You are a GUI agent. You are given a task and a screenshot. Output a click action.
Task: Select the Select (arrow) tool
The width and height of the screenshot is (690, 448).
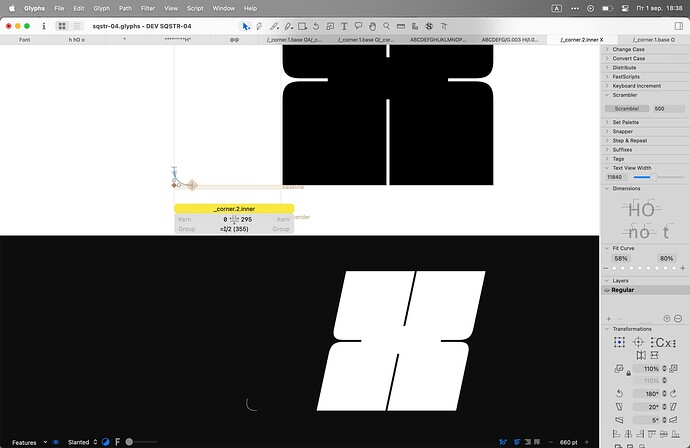[246, 26]
